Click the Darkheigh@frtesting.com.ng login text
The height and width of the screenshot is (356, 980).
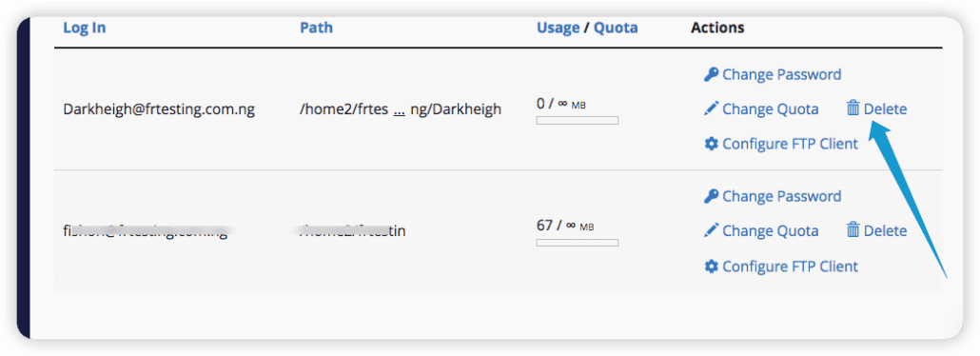point(159,109)
